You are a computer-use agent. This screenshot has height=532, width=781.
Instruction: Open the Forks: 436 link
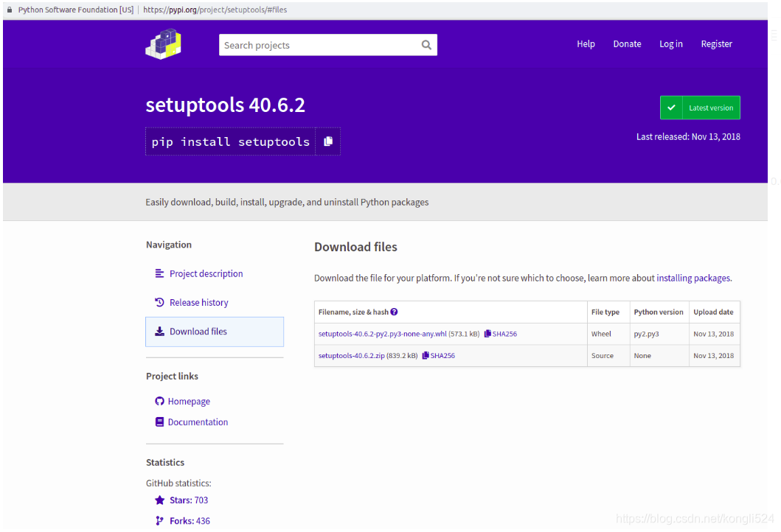click(x=190, y=521)
